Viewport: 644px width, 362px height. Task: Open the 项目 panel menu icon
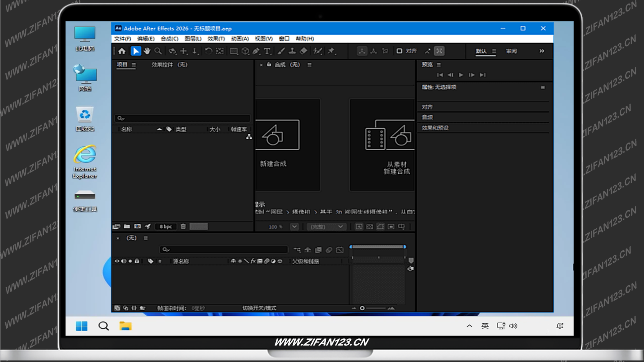(134, 65)
